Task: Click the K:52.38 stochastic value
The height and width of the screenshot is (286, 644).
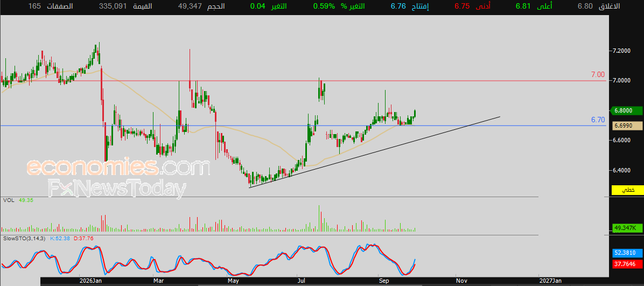Action: click(x=60, y=238)
